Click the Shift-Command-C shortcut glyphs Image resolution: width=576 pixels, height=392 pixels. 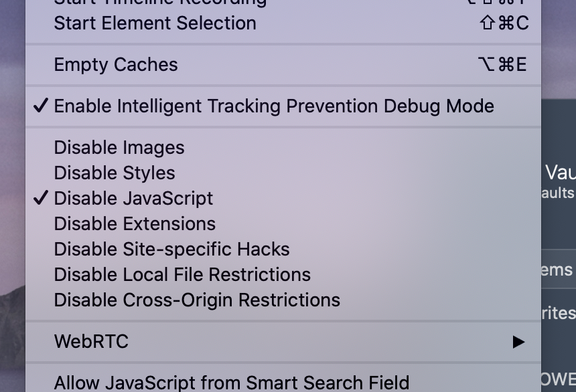click(504, 23)
